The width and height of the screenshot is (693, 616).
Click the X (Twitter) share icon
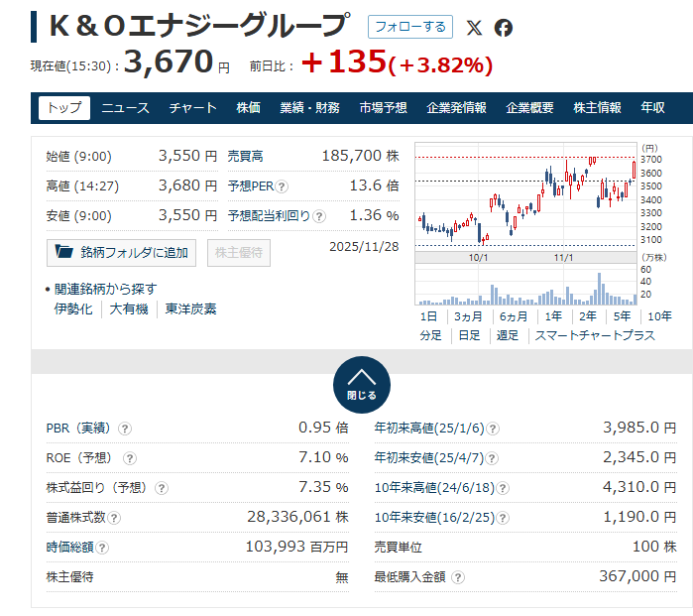click(x=475, y=28)
